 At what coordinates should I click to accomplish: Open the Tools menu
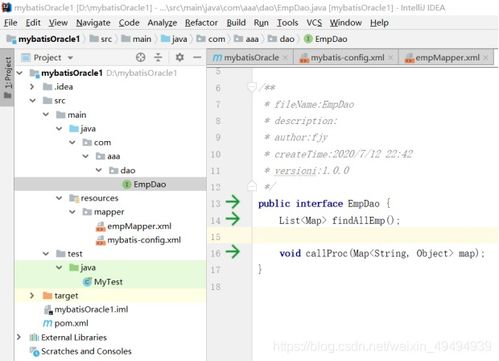click(287, 23)
